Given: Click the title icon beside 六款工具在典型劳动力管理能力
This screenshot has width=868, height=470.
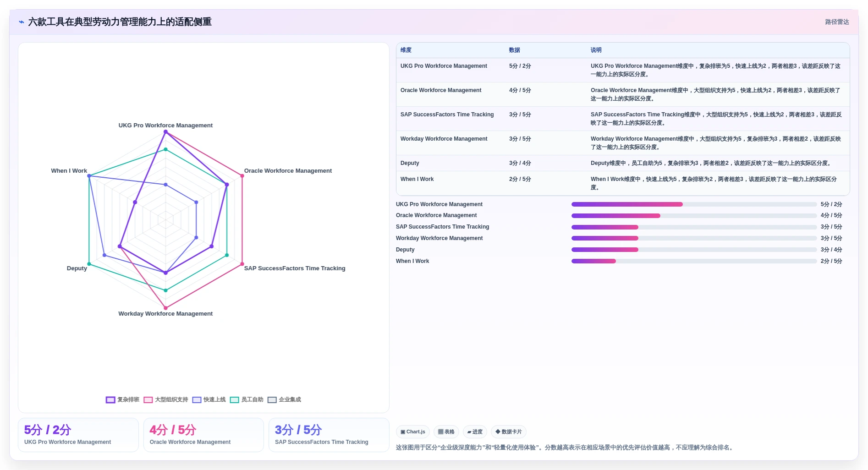Looking at the screenshot, I should click(x=22, y=22).
